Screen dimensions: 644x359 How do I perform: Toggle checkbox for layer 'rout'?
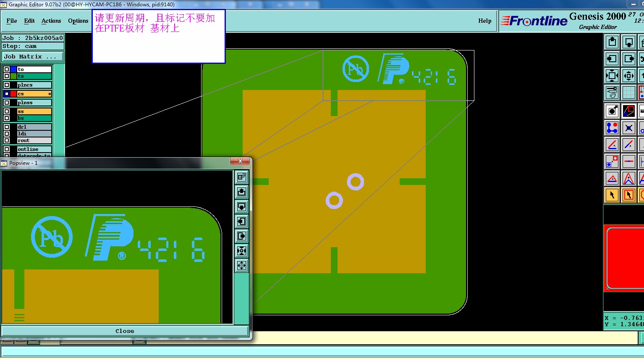point(7,140)
